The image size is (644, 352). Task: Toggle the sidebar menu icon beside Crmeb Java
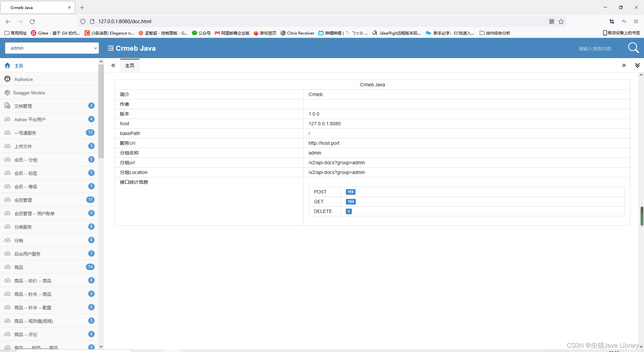111,48
